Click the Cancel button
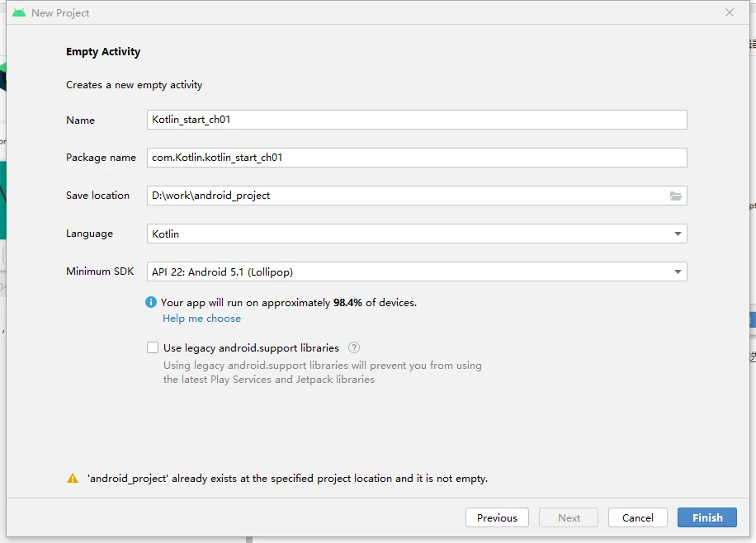 [x=638, y=517]
